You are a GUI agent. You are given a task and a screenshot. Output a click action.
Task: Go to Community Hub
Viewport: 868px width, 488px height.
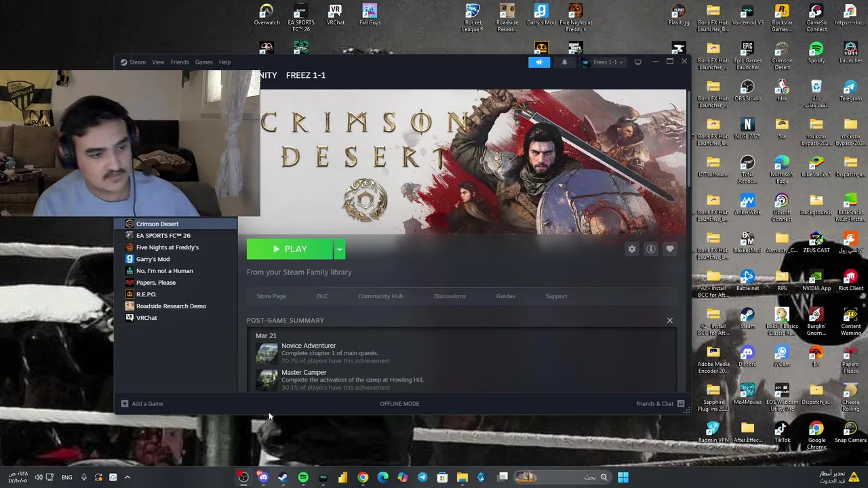(x=380, y=296)
